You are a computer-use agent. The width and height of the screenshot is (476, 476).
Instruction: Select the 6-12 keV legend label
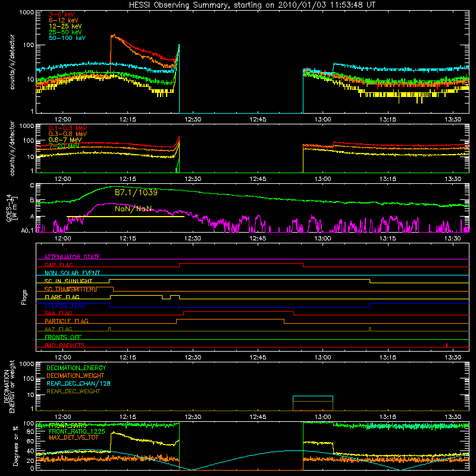pyautogui.click(x=64, y=20)
